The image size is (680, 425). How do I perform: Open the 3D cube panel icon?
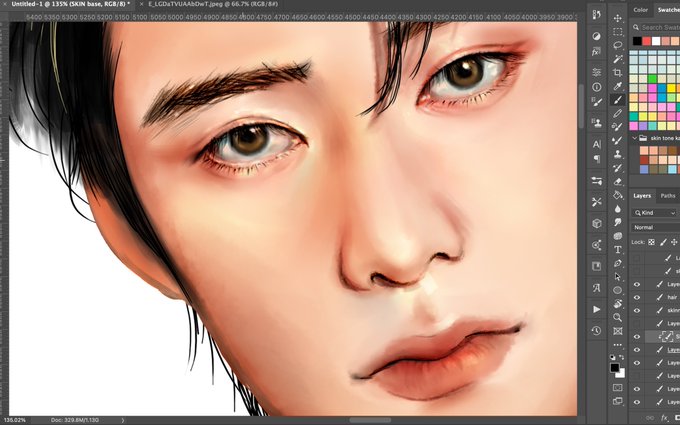click(597, 223)
